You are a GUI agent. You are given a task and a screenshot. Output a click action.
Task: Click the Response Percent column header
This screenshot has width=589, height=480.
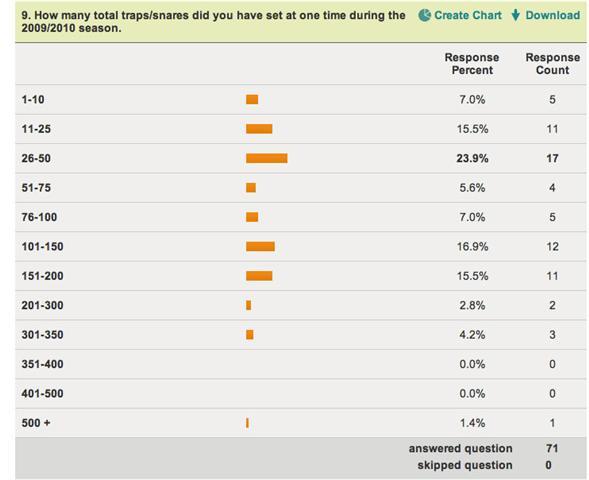click(x=472, y=64)
